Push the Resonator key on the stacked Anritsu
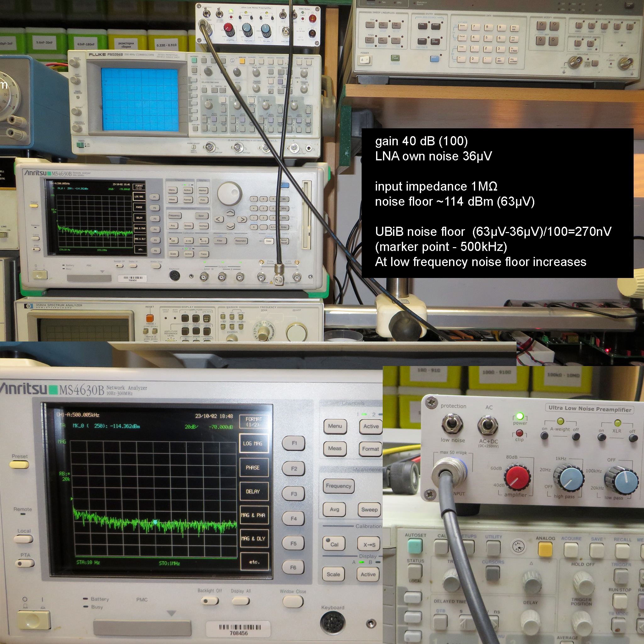Screen dimensions: 644x644 [240, 241]
